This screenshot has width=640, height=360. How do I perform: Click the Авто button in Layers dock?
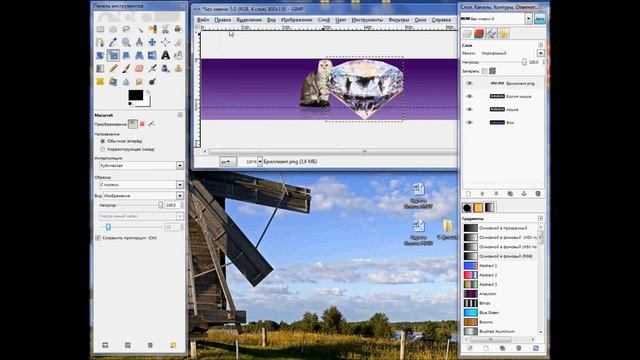540,19
